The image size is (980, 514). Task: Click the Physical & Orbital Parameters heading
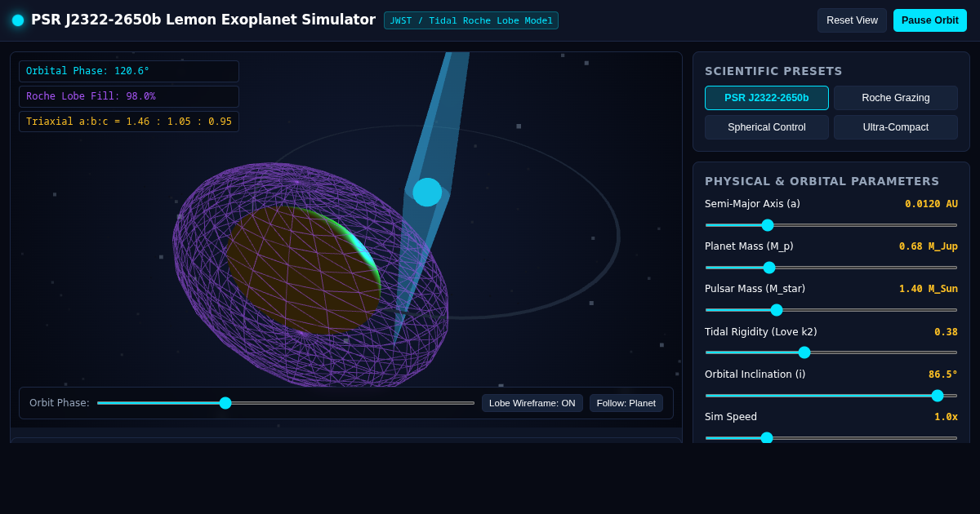click(822, 181)
